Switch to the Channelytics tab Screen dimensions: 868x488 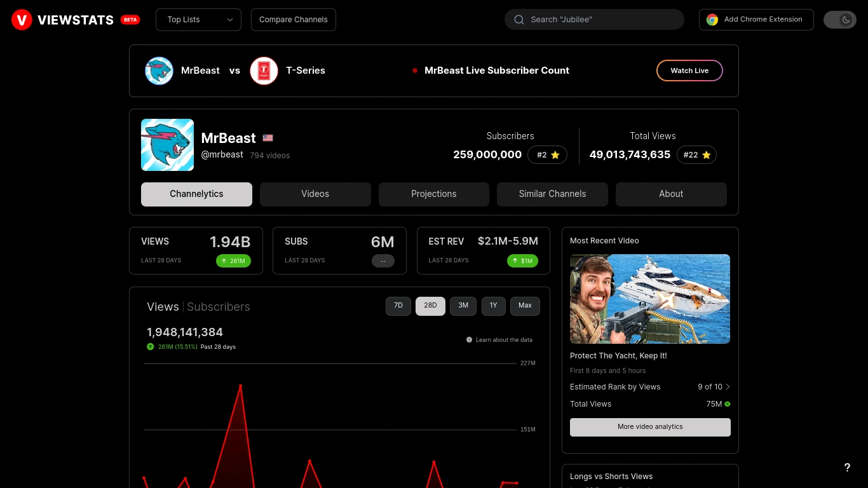pos(196,194)
